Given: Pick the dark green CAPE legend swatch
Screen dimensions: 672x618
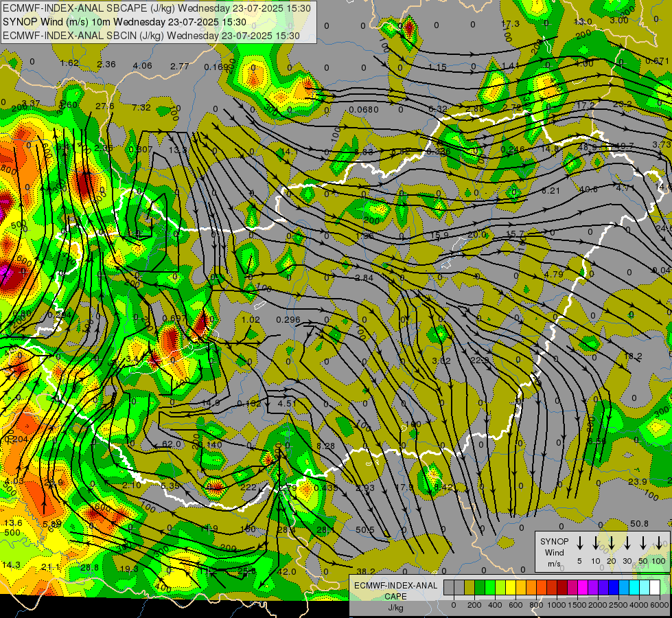Looking at the screenshot, I should 480,588.
